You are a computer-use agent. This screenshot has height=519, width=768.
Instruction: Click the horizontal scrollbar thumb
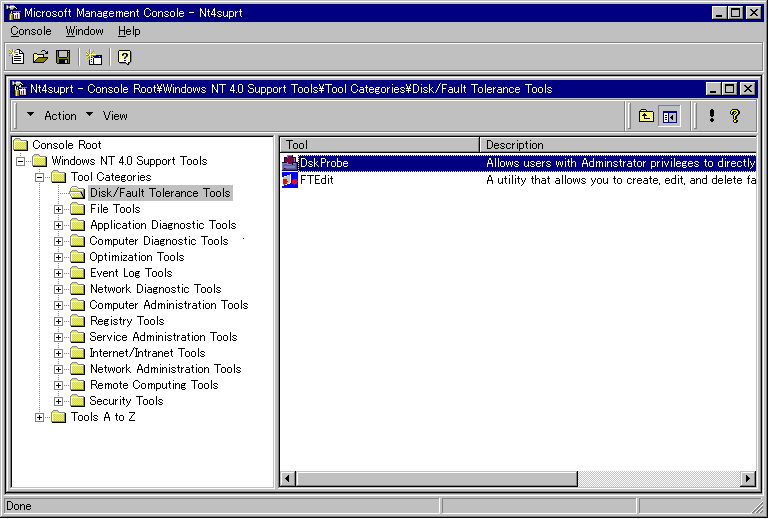(x=436, y=478)
